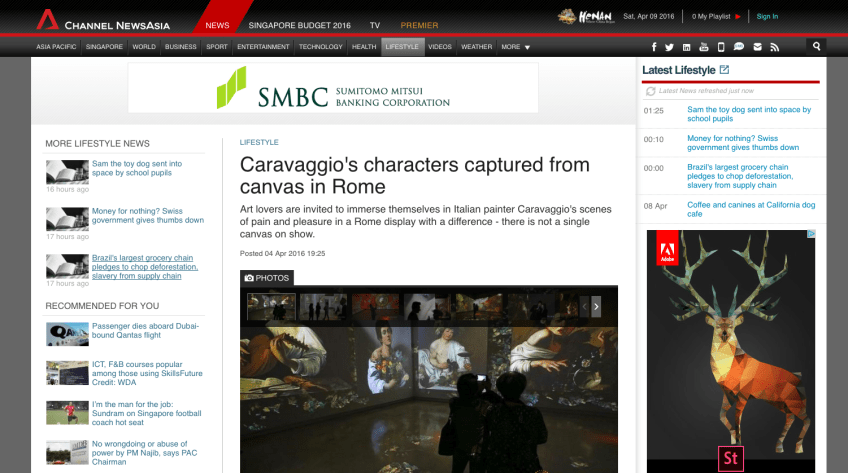This screenshot has width=848, height=473.
Task: Expand My Playlist with red arrow
Action: (738, 16)
